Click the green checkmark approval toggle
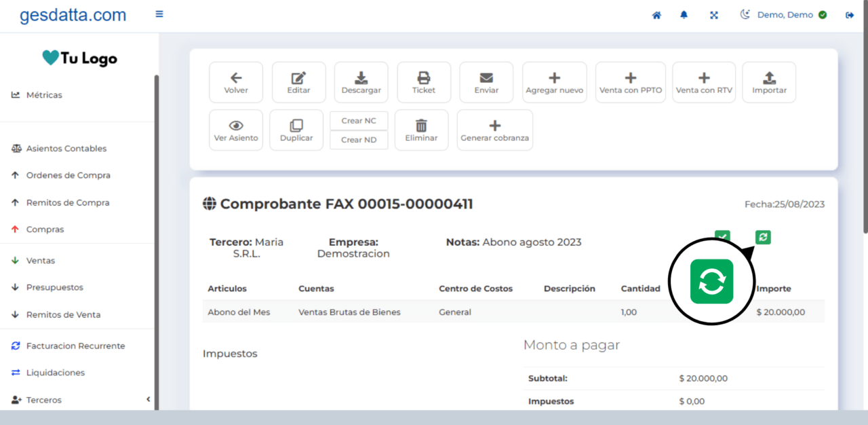This screenshot has width=868, height=425. pyautogui.click(x=722, y=238)
